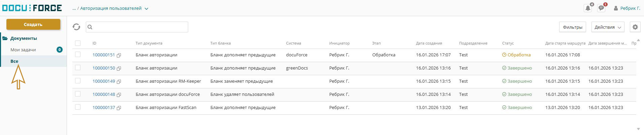Click the DocuForce logo
The width and height of the screenshot is (644, 135).
32,8
